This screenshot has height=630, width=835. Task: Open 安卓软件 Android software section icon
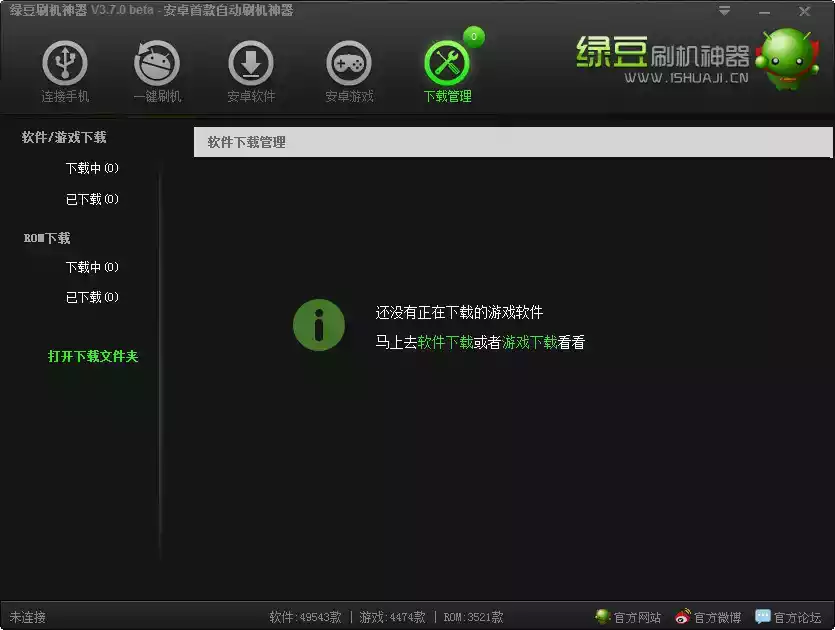click(x=250, y=62)
